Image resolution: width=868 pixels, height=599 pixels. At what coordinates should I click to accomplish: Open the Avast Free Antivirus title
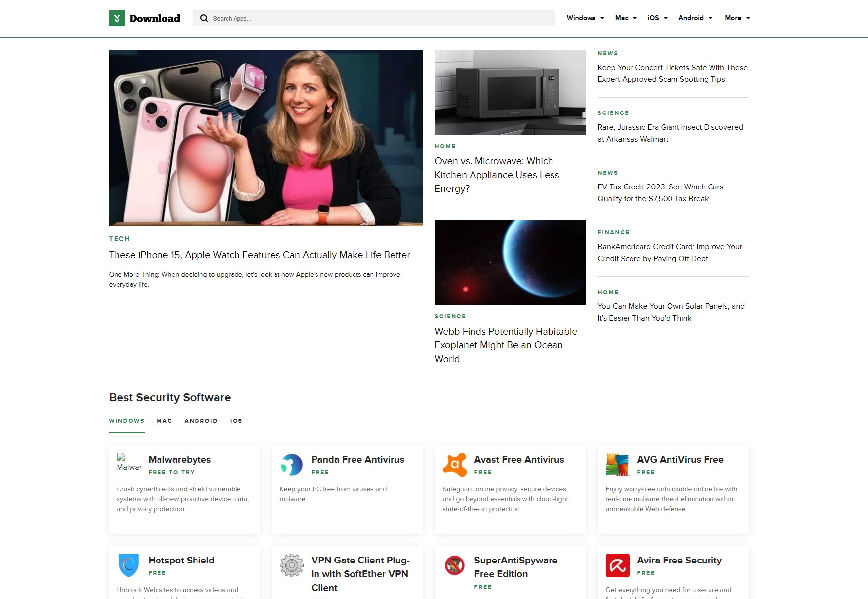(x=519, y=459)
